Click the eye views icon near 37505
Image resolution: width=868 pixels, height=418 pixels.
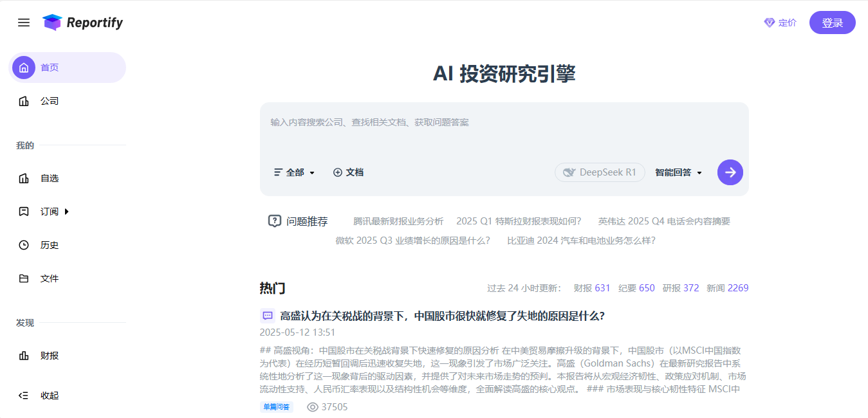click(313, 407)
